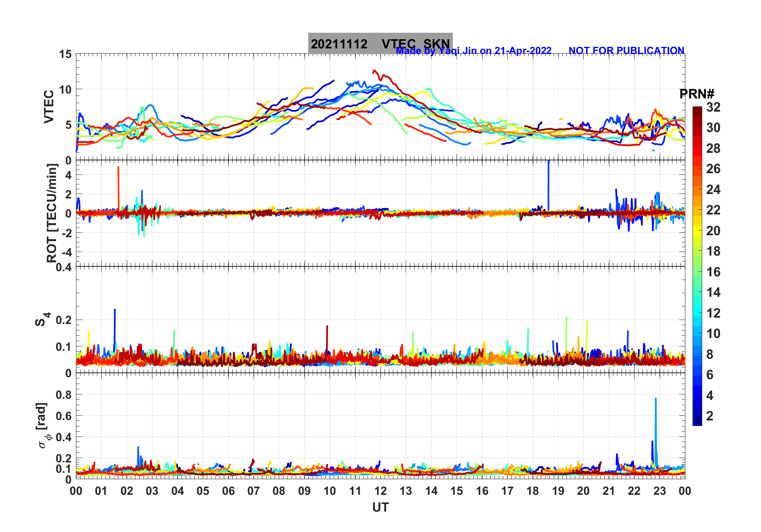
Task: Click the cyan colorbar segment near 12
Action: coord(697,313)
